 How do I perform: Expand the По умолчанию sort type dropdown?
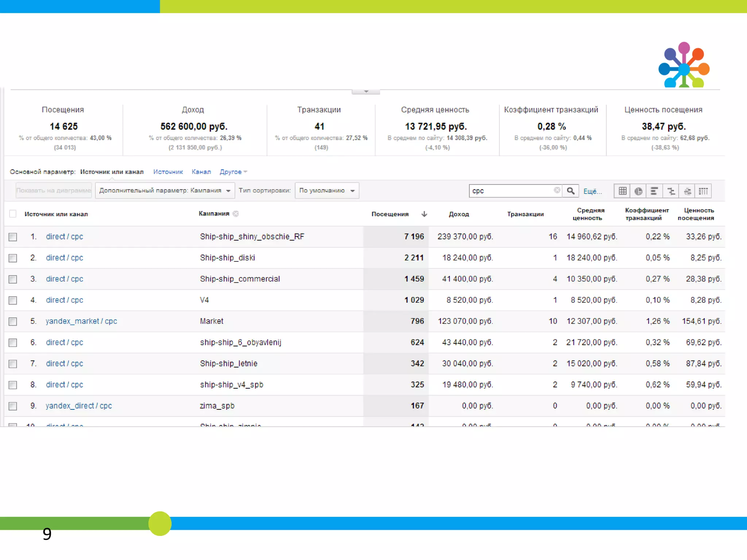(x=326, y=191)
